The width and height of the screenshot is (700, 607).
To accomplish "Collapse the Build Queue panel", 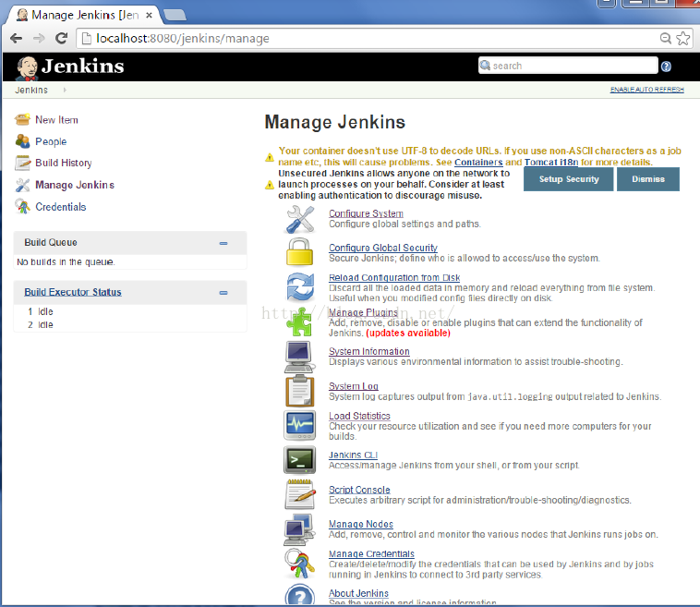I will click(x=223, y=243).
